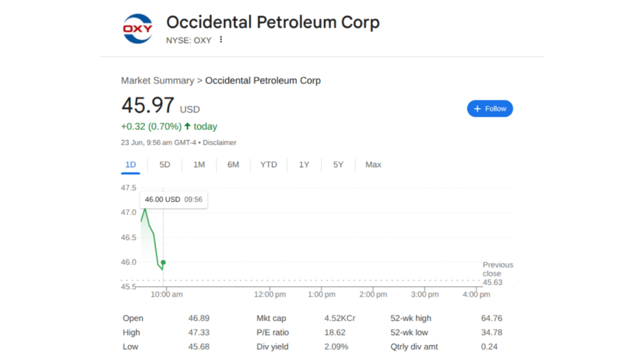Click the Follow button

[x=490, y=108]
